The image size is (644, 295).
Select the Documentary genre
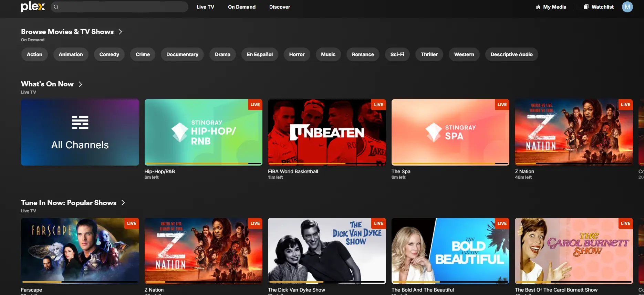click(182, 54)
